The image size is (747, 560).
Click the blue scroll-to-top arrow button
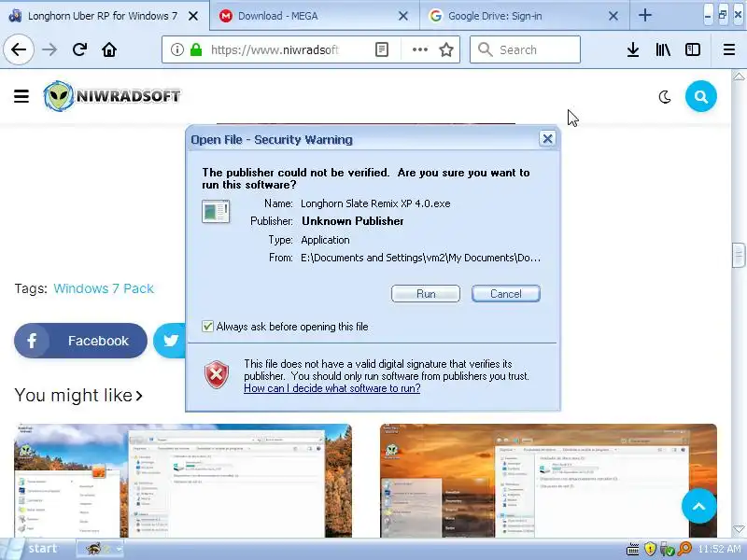pyautogui.click(x=698, y=506)
